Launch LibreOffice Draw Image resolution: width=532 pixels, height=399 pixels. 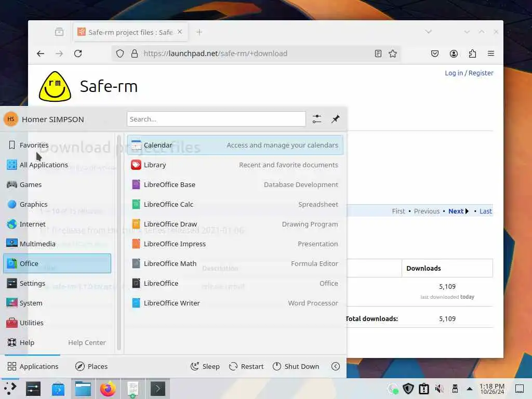coord(235,224)
